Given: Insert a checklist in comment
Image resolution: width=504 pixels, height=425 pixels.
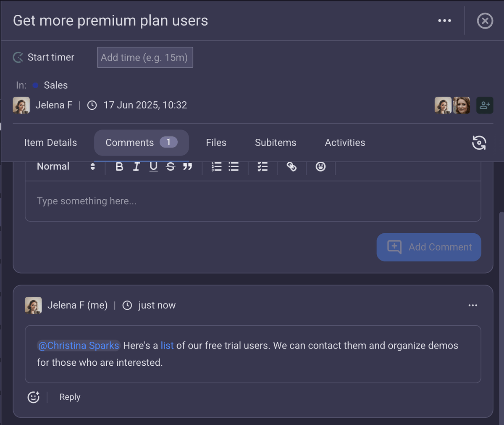Looking at the screenshot, I should click(x=262, y=166).
